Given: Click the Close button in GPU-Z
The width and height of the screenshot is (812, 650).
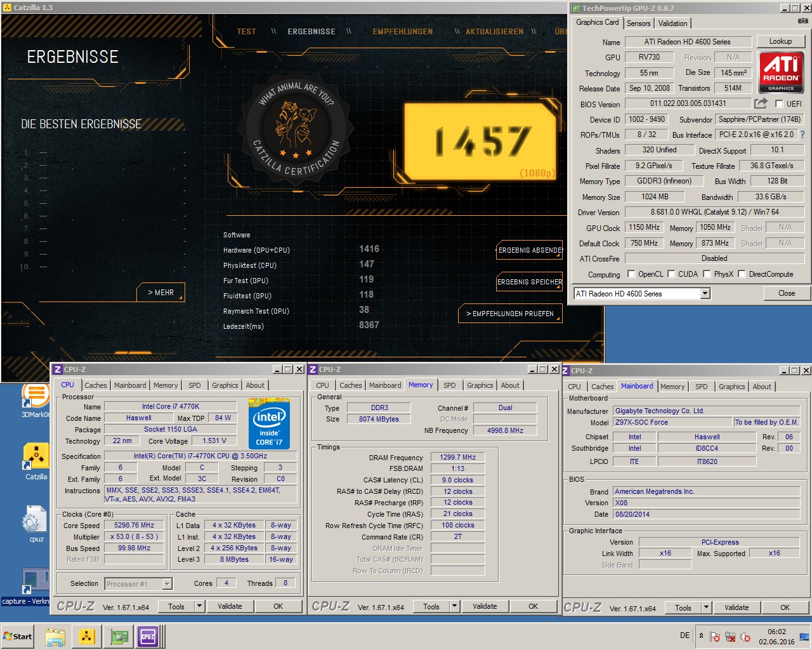Looking at the screenshot, I should (x=787, y=293).
